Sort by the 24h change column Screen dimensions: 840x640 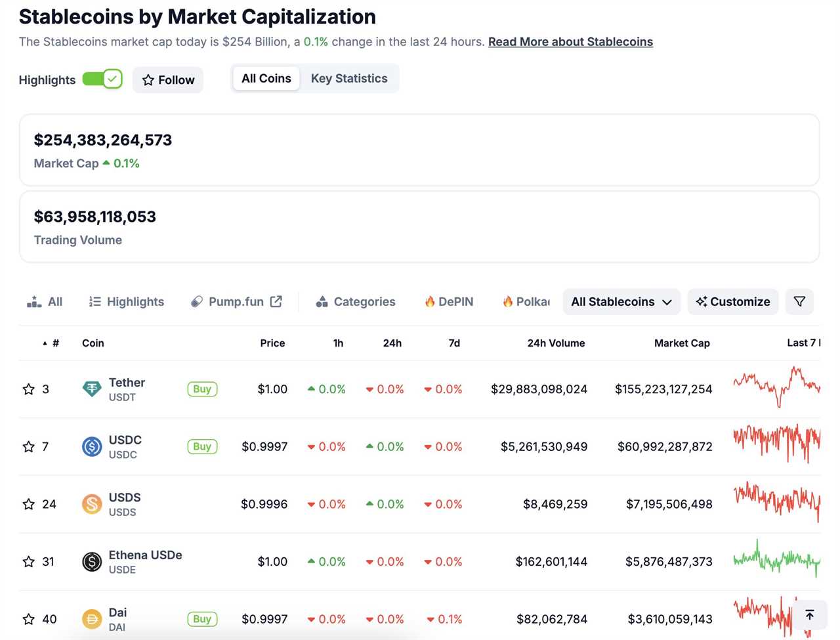[x=392, y=343]
